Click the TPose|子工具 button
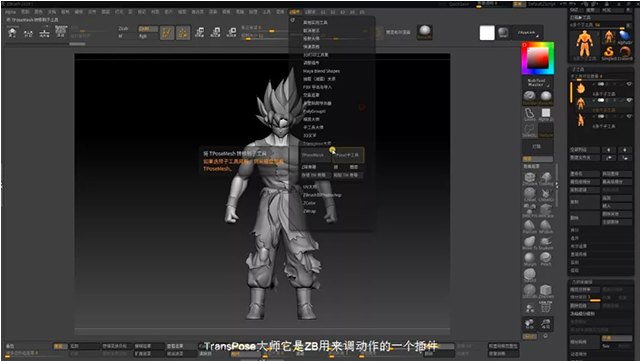640x361 pixels. 348,155
